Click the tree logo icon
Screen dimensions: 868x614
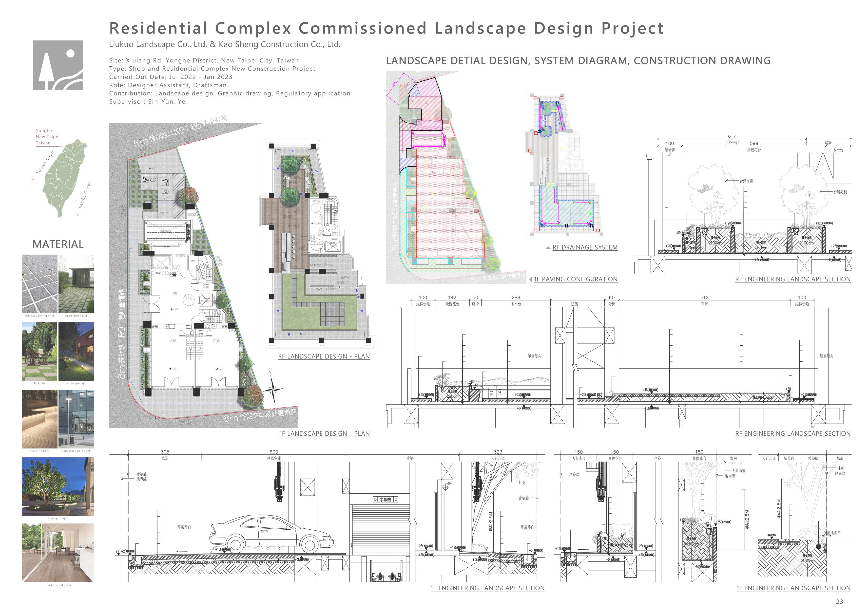point(58,65)
